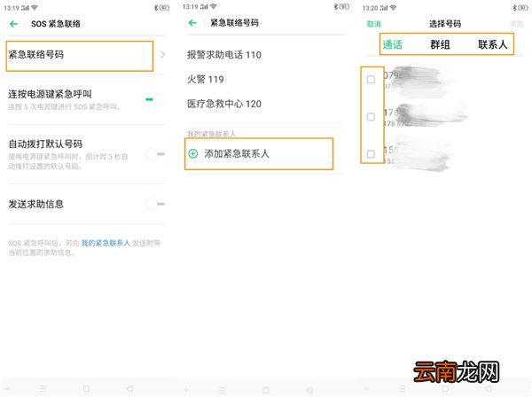This screenshot has height=397, width=532.
Task: Tap the plus icon for 添加紧急联系人
Action: tap(193, 153)
